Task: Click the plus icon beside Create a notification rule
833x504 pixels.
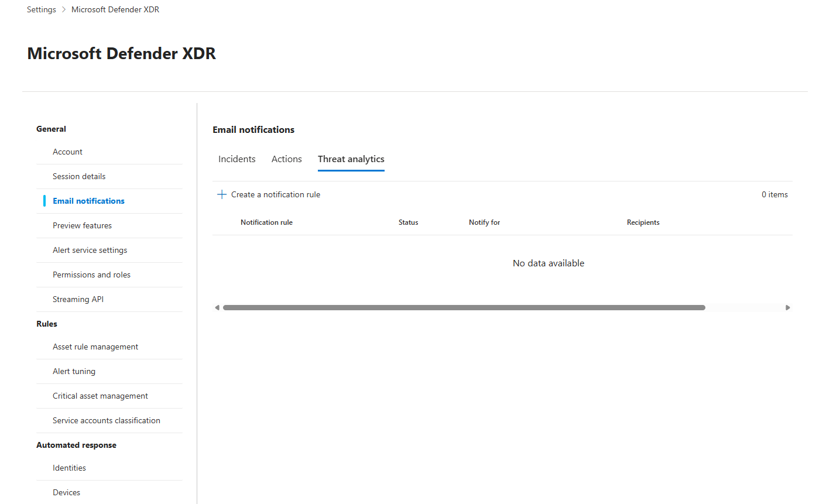Action: (222, 194)
